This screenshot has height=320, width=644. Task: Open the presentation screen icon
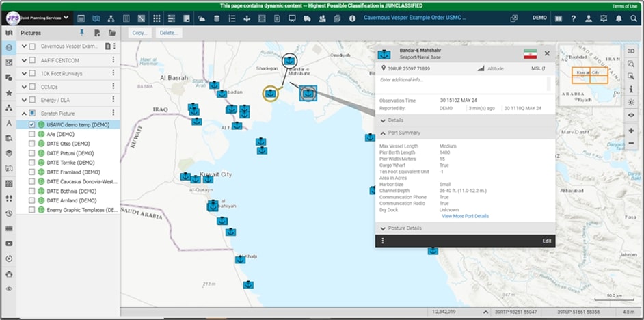(292, 18)
